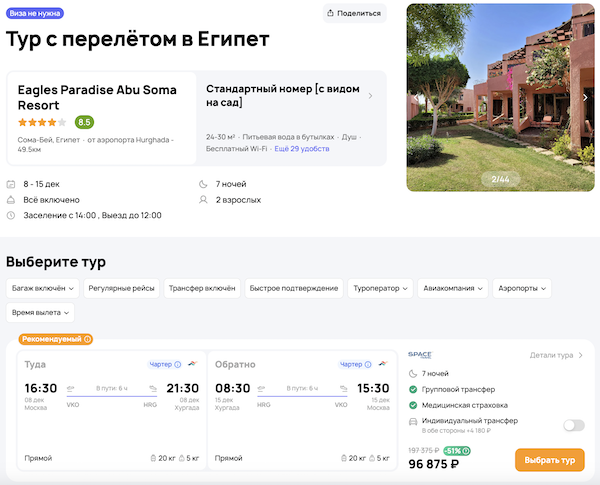Click Чартер info icon on Обратно flight
The height and width of the screenshot is (485, 600).
(x=367, y=364)
